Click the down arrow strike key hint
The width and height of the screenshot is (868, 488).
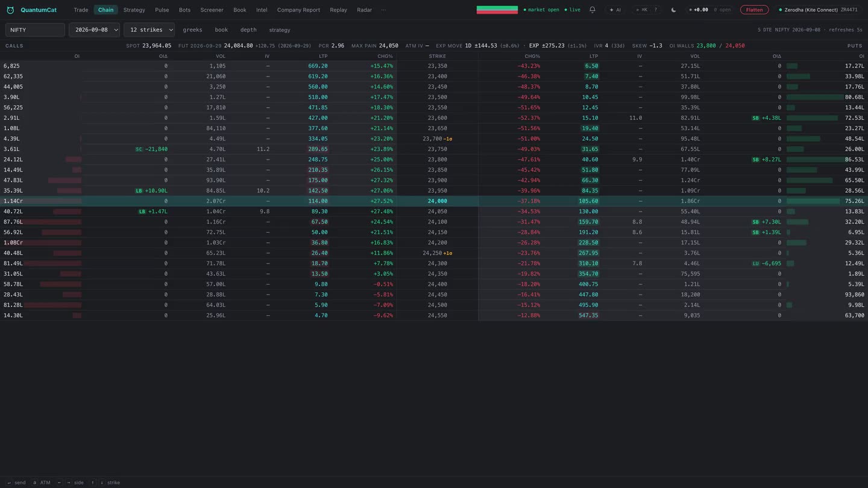(x=102, y=483)
